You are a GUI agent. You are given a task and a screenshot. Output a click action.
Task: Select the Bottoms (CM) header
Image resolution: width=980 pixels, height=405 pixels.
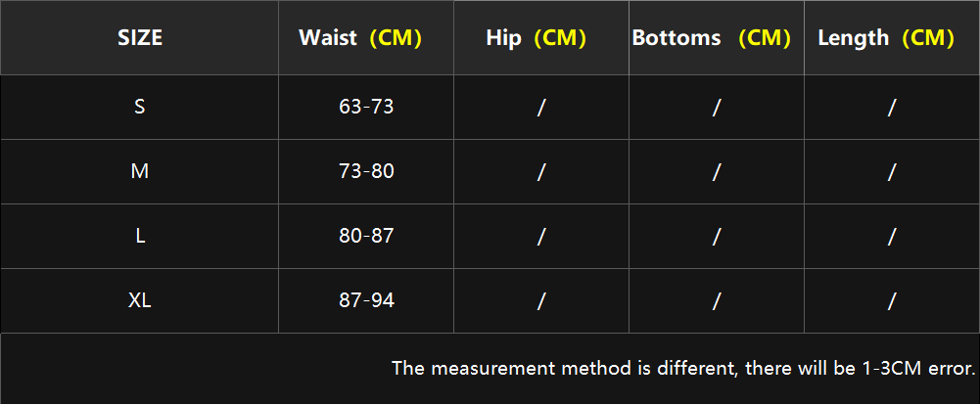coord(717,38)
